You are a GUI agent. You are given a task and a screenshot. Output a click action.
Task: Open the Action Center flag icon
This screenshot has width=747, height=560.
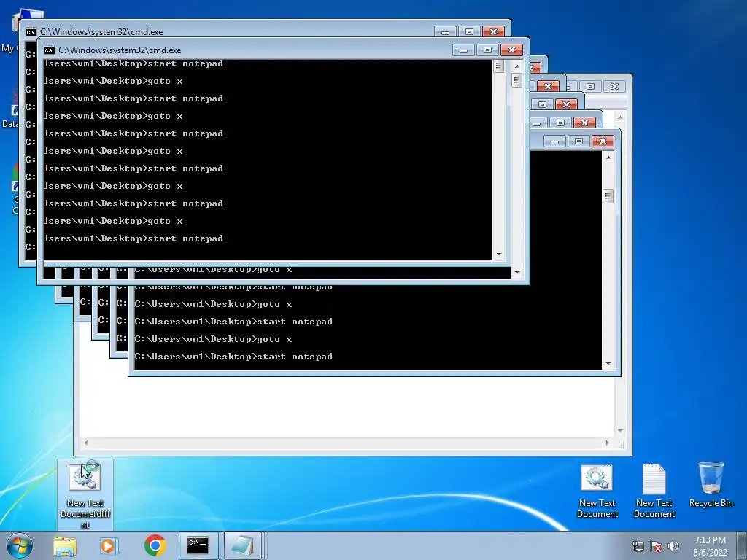pyautogui.click(x=656, y=546)
